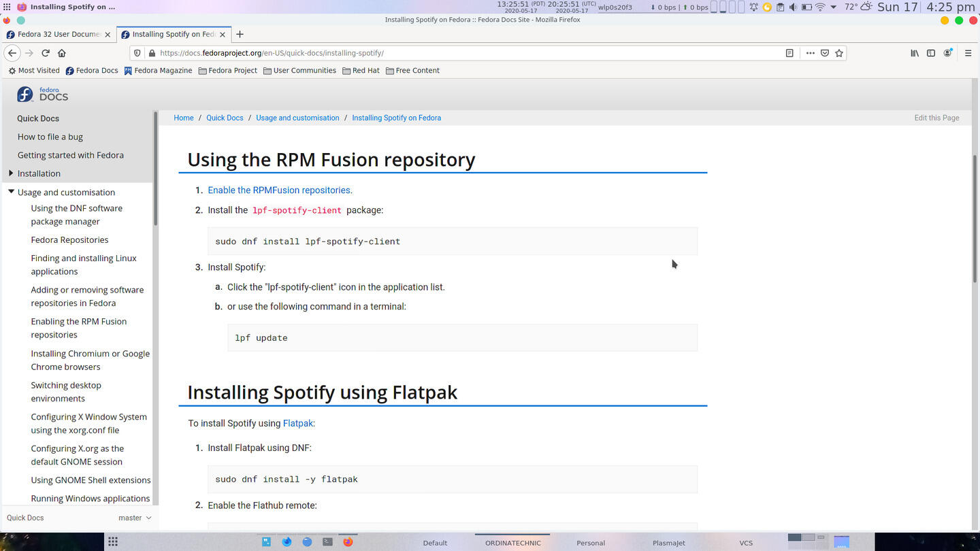
Task: Click the forward navigation arrow
Action: coord(29,53)
